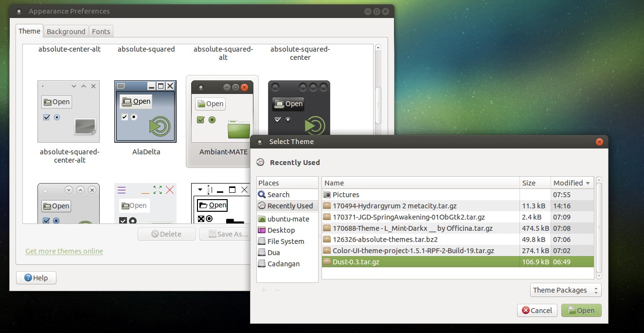Open File System from the Places panel
This screenshot has width=644, height=333.
click(286, 241)
